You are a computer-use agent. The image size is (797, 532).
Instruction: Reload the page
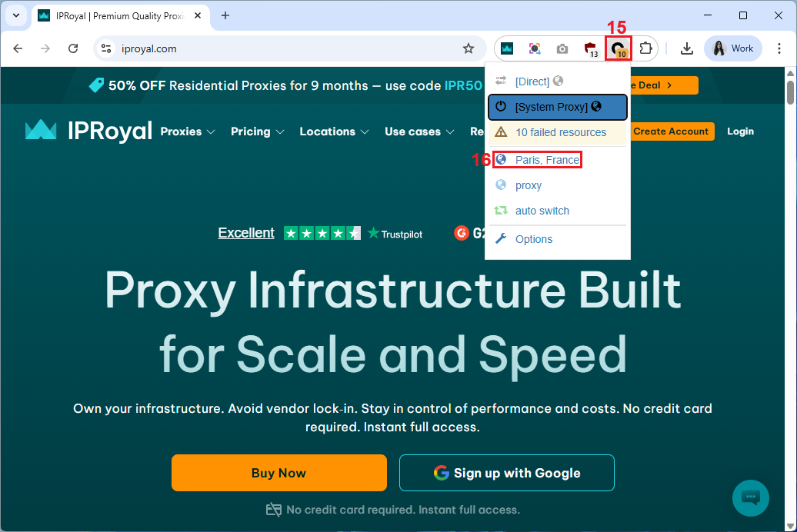pyautogui.click(x=73, y=48)
